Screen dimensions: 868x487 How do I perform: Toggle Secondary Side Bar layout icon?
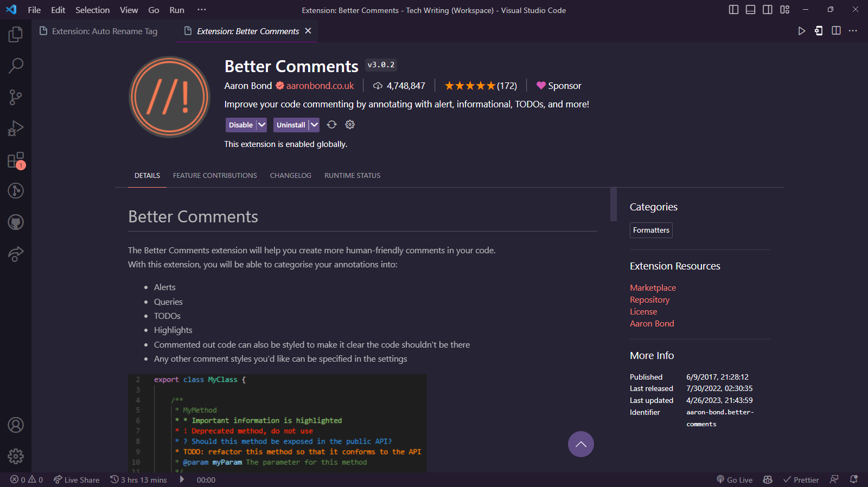[x=768, y=10]
